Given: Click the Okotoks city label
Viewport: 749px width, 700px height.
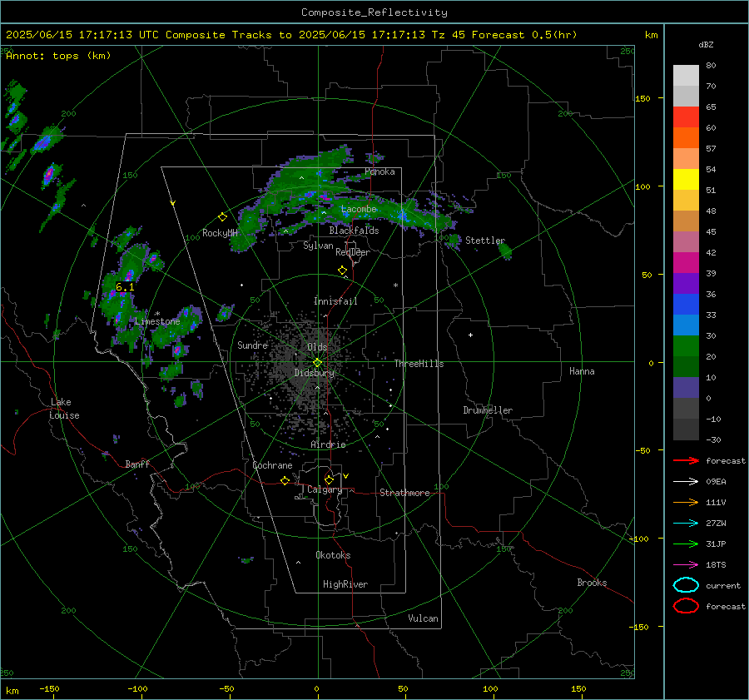Looking at the screenshot, I should 333,555.
